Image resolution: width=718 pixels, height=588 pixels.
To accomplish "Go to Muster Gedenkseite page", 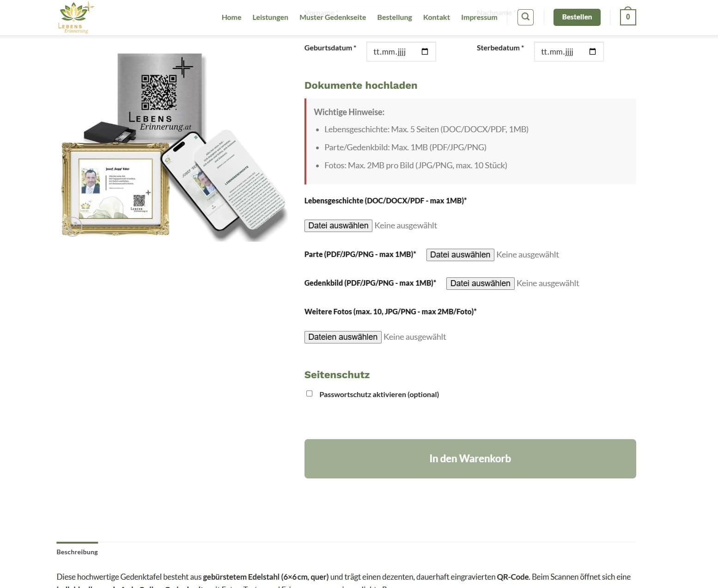I will tap(333, 17).
